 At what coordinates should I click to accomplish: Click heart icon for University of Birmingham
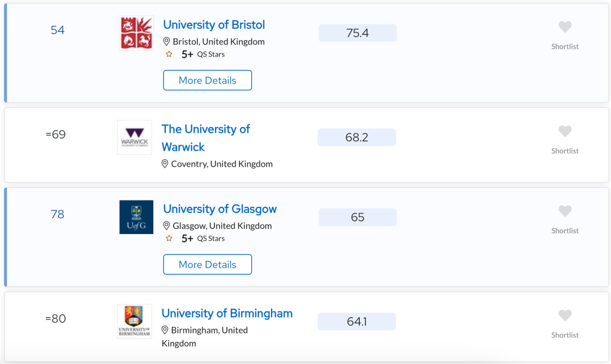coord(565,315)
